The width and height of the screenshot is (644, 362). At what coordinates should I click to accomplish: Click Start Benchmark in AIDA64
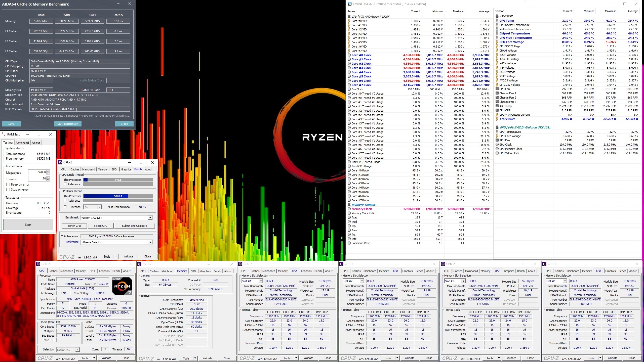(68, 124)
